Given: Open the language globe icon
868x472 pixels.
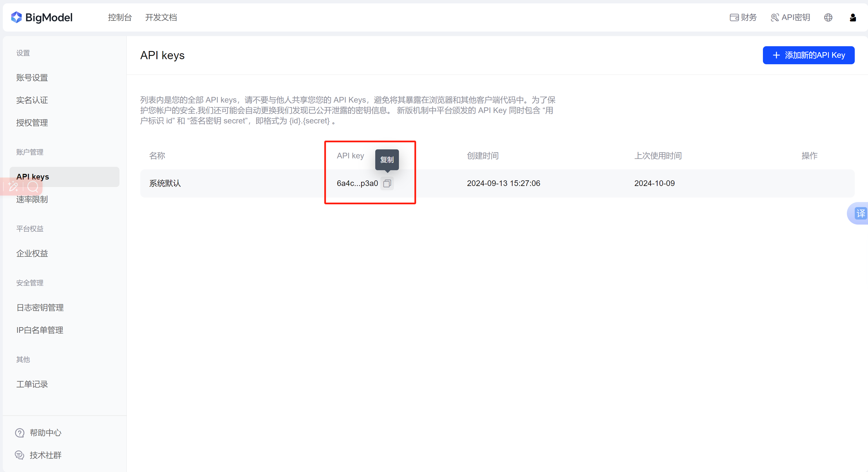Looking at the screenshot, I should [x=828, y=17].
